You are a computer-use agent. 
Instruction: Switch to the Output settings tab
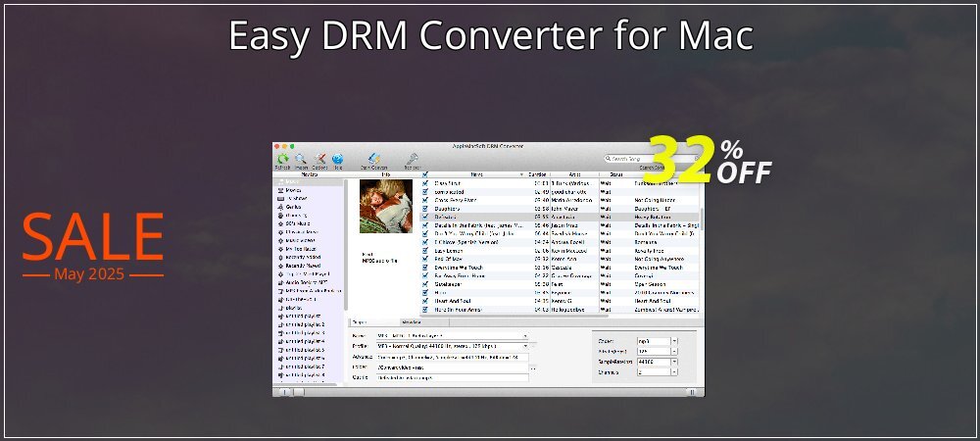tap(373, 322)
